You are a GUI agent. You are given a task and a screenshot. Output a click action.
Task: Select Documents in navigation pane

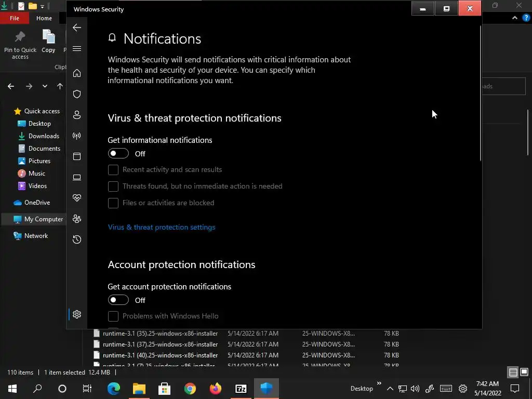click(39, 149)
